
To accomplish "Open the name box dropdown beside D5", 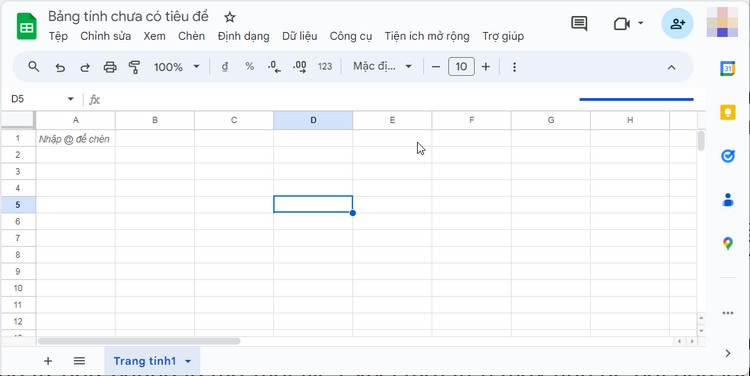I will (x=71, y=99).
